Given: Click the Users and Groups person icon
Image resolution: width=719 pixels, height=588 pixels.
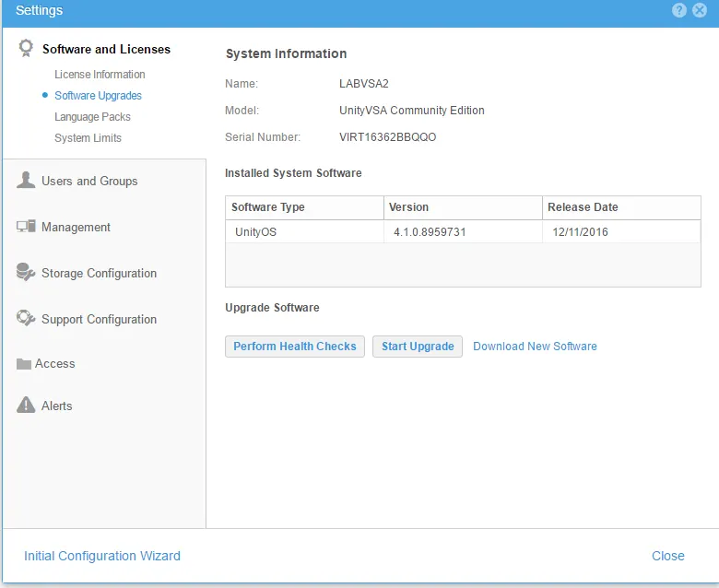Looking at the screenshot, I should click(26, 180).
